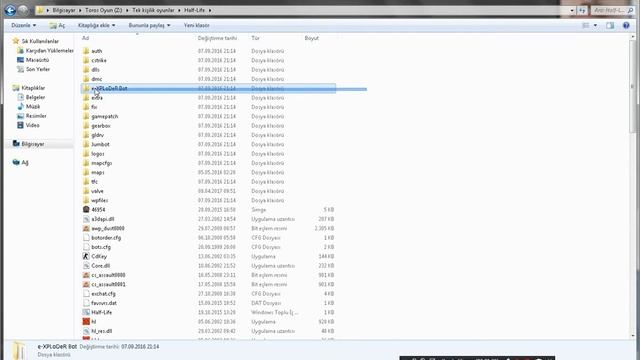The height and width of the screenshot is (360, 640).
Task: Click the Half-Life shortcut file icon
Action: 86,312
